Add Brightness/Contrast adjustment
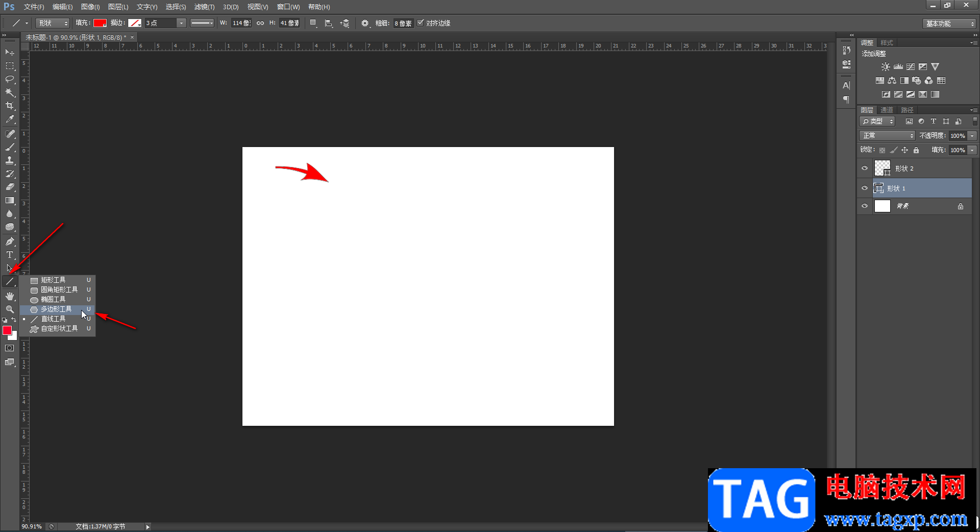This screenshot has height=532, width=980. [x=886, y=67]
